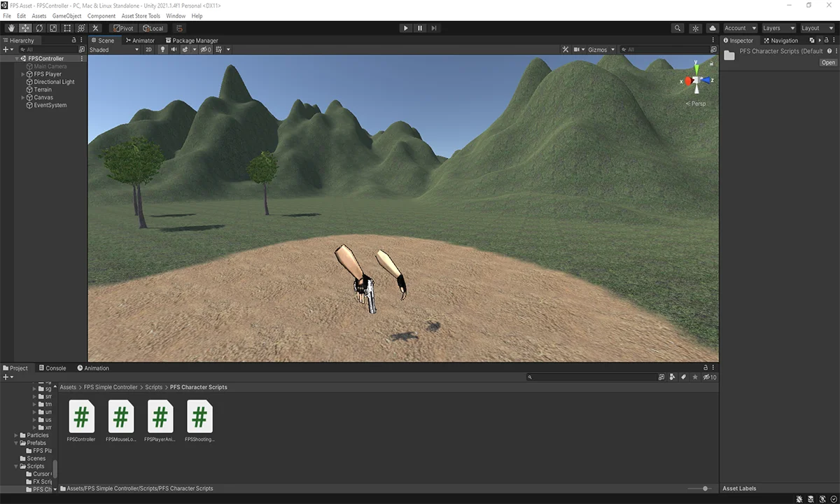Viewport: 840px width, 504px height.
Task: Open the lighting settings sun icon
Action: (x=695, y=28)
